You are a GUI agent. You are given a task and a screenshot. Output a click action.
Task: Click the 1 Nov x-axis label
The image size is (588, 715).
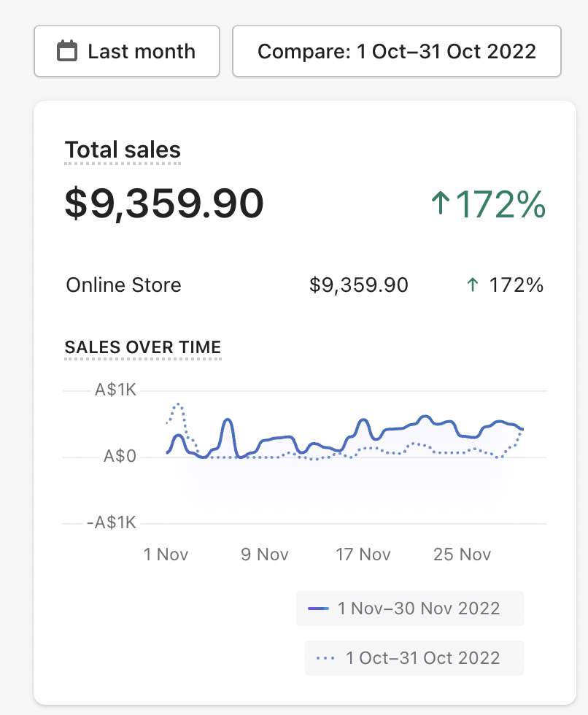[x=166, y=554]
